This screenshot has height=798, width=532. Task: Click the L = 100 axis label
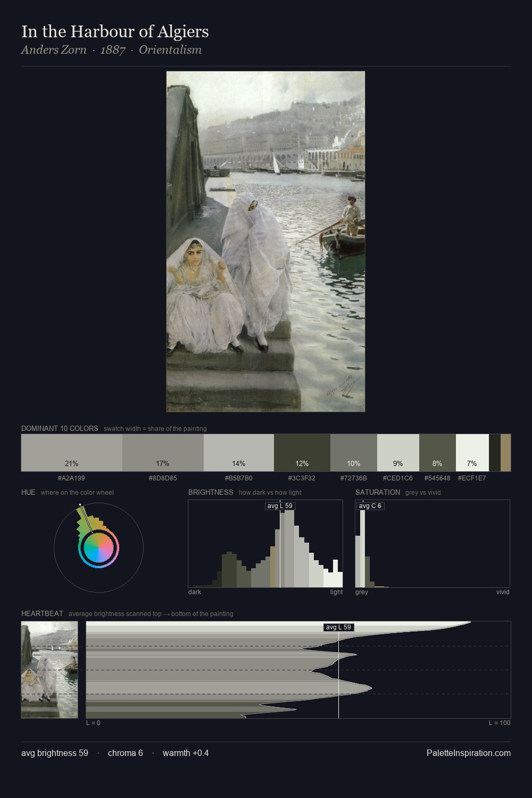500,723
